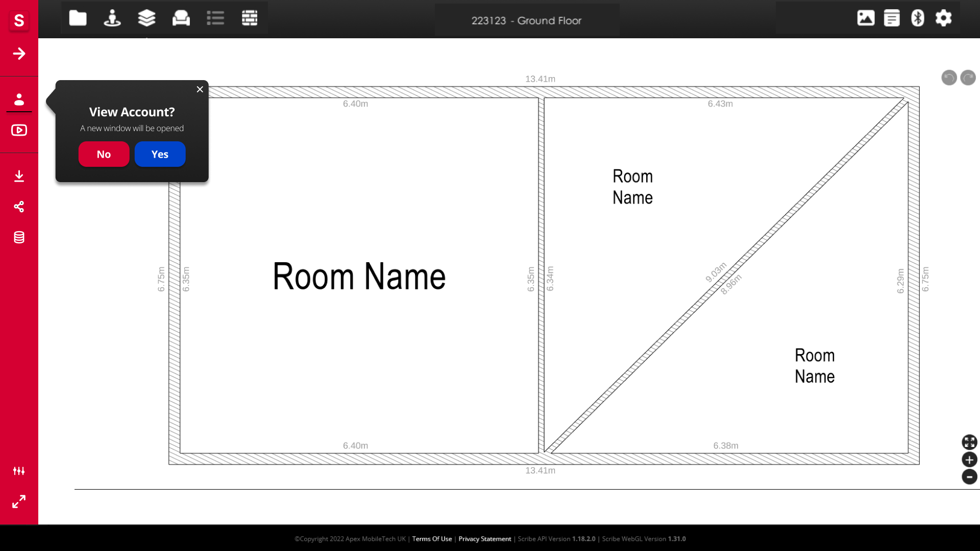Open the settings gear icon

[x=943, y=18]
